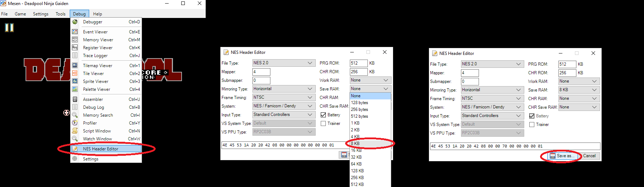Click the Memory Viewer hex icon
The image size is (644, 187).
coord(75,39)
